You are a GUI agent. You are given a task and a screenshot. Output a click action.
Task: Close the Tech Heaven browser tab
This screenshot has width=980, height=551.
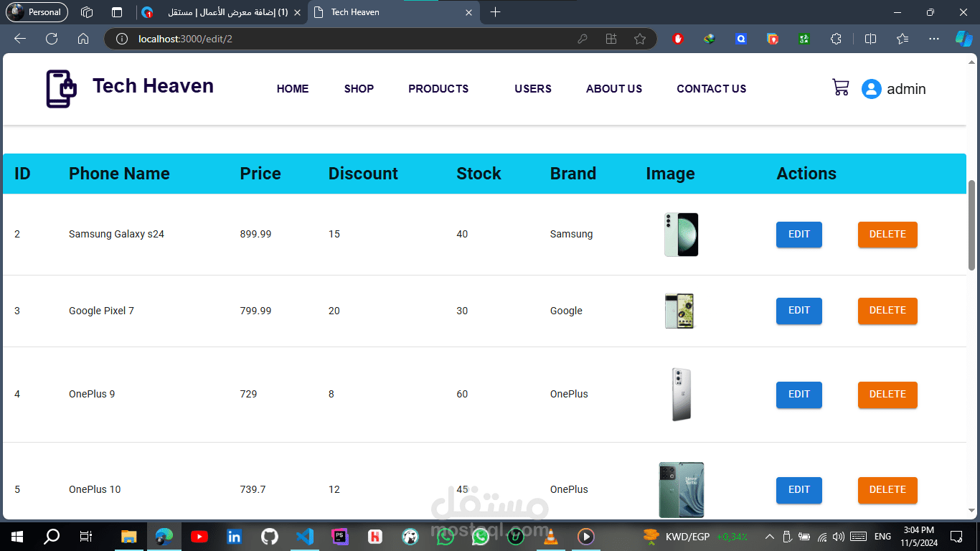pyautogui.click(x=469, y=12)
